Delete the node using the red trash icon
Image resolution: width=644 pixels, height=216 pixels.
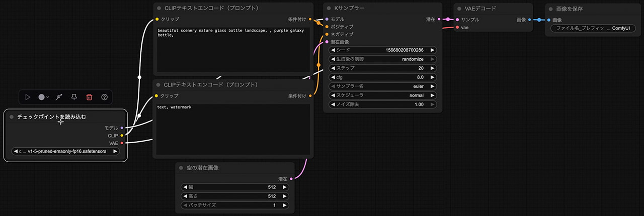[x=89, y=97]
